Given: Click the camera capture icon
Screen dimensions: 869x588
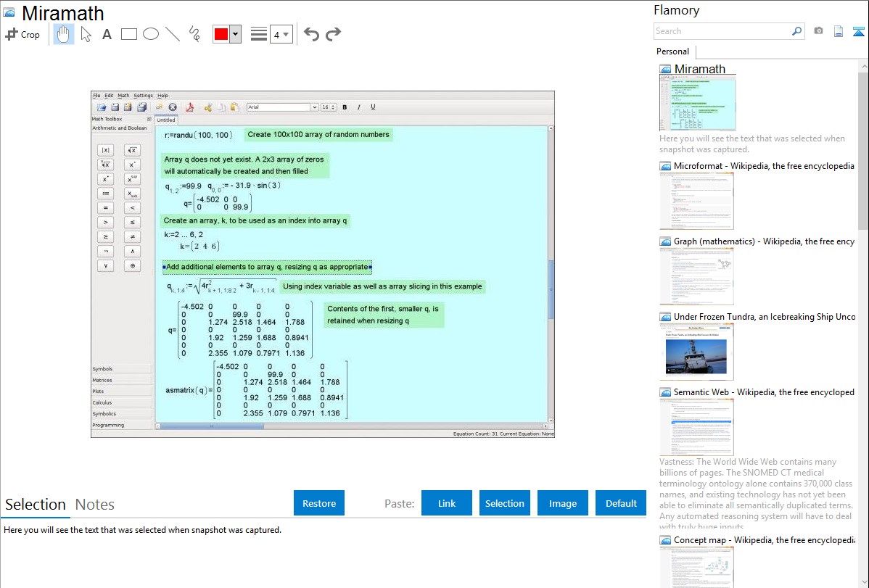Looking at the screenshot, I should coord(818,31).
